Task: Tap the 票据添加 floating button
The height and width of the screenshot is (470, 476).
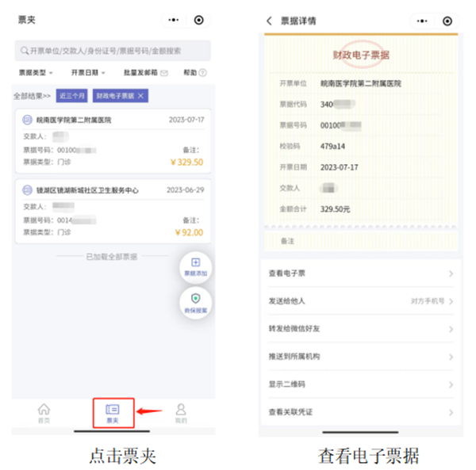Action: point(196,267)
